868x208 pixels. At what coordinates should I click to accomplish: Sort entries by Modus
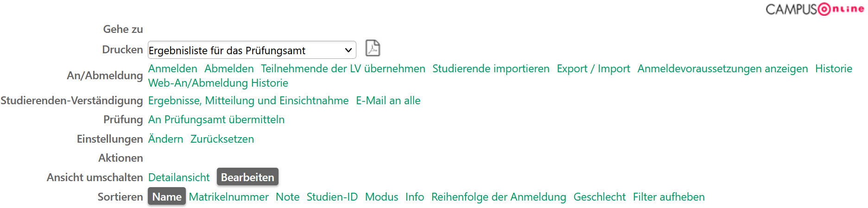[381, 197]
